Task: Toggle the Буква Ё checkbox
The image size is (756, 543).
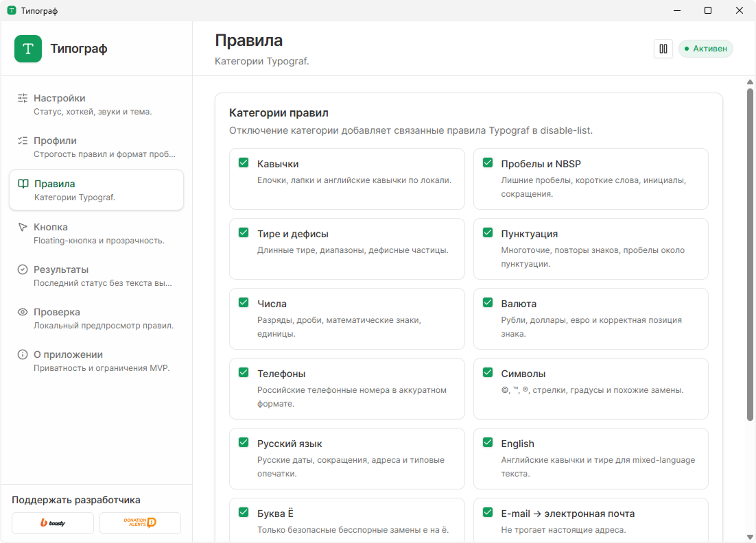Action: tap(244, 512)
